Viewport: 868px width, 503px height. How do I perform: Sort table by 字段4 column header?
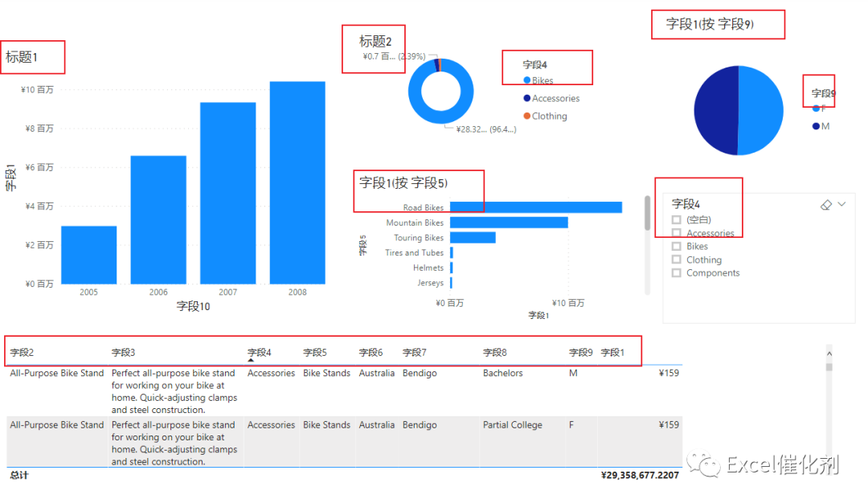pos(259,353)
